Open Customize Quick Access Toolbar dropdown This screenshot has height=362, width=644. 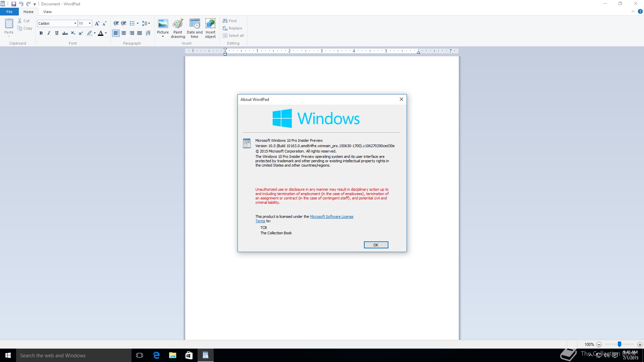35,4
